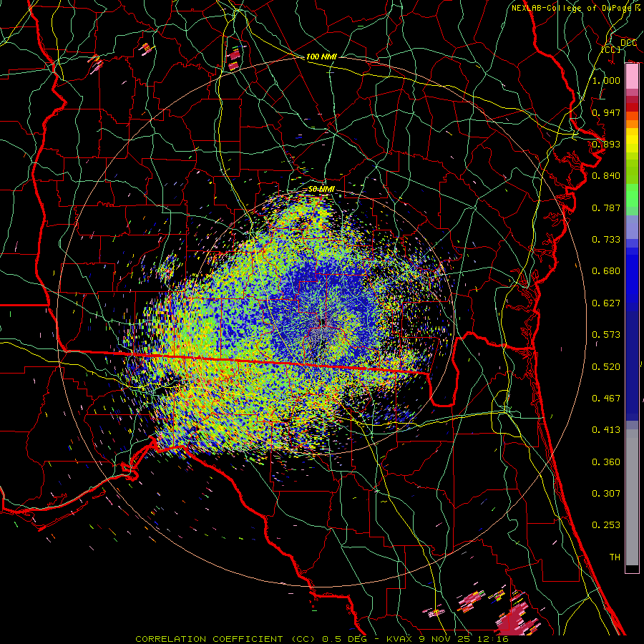This screenshot has height=644, width=644.
Task: Select the red swatch in the color bar
Action: coord(632,107)
